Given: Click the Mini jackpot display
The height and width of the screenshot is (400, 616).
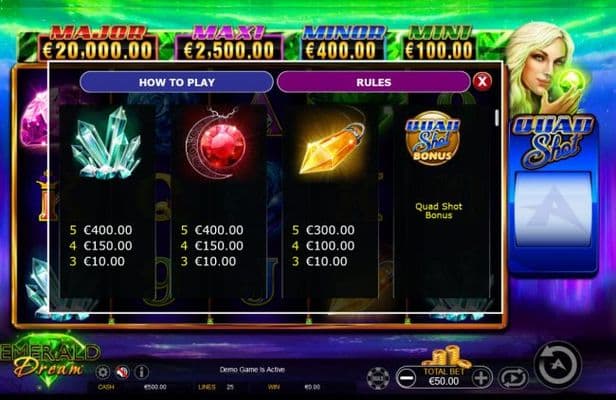Looking at the screenshot, I should 439,43.
